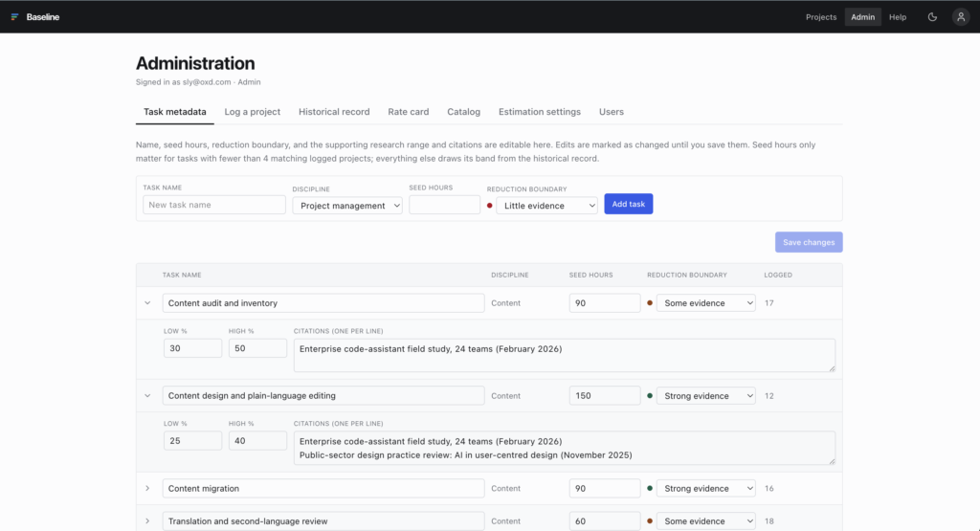Click the Add task button

[628, 205]
